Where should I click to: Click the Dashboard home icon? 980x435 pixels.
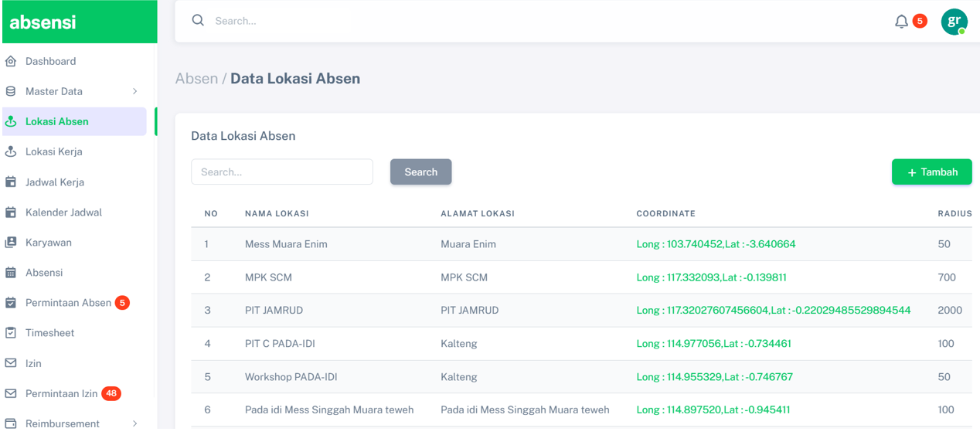tap(11, 61)
